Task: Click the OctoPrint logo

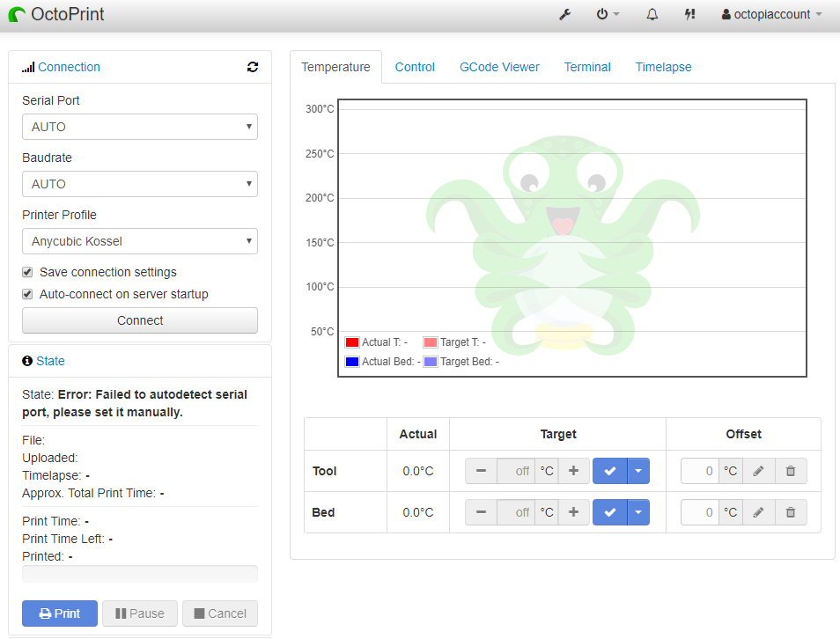Action: [x=56, y=14]
